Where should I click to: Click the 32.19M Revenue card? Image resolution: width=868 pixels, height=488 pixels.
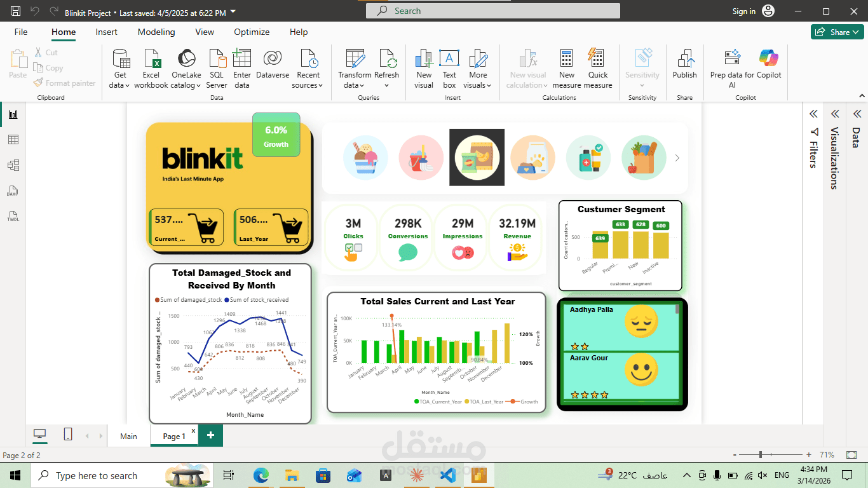coord(517,238)
